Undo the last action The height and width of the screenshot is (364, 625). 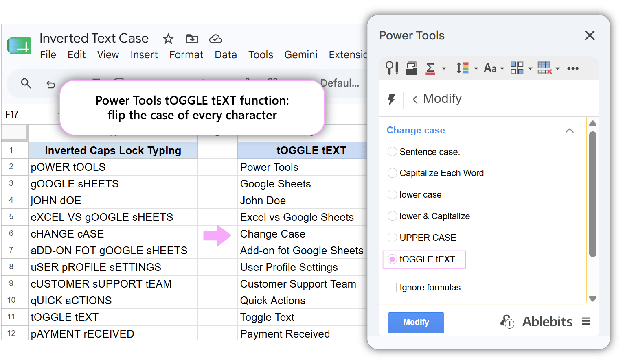(x=50, y=84)
